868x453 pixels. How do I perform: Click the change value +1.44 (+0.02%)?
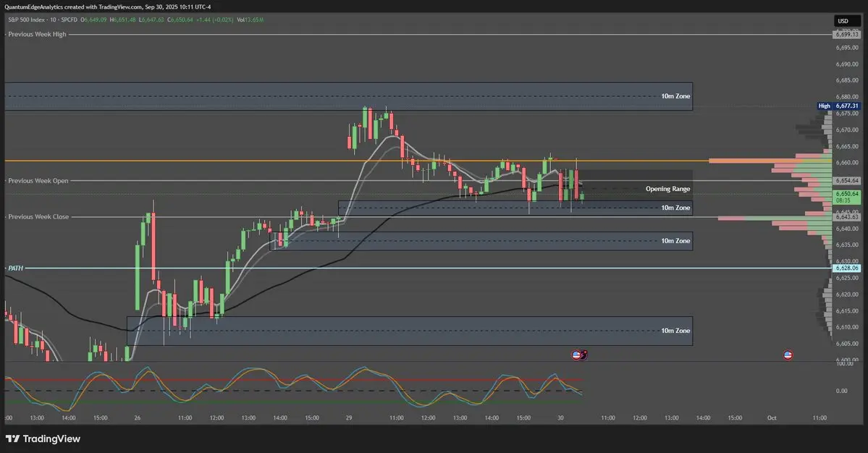coord(215,20)
